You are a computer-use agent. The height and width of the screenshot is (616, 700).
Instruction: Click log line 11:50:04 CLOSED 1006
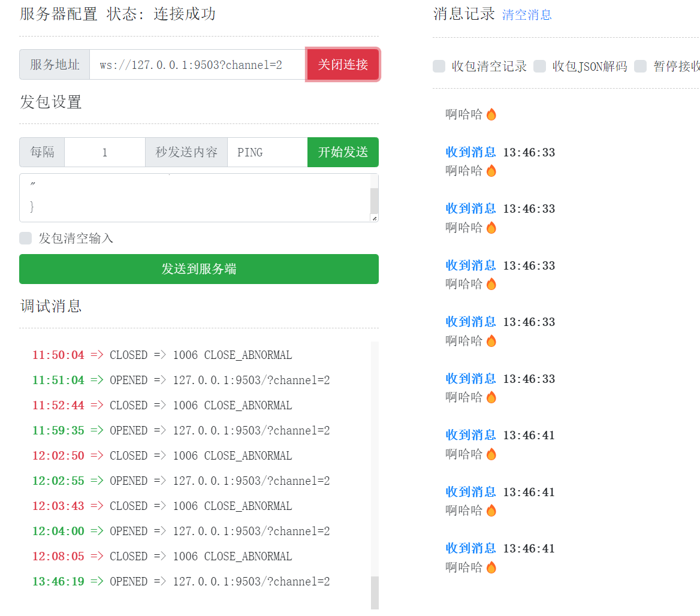pos(162,355)
